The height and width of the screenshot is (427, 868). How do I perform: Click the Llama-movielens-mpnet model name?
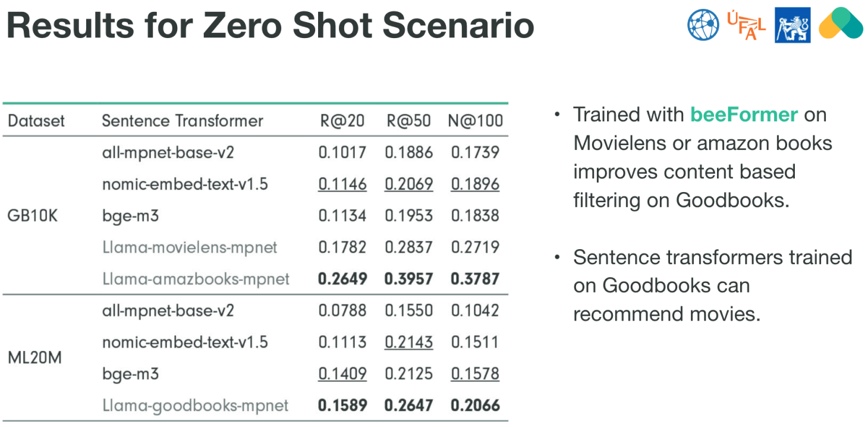tap(190, 247)
